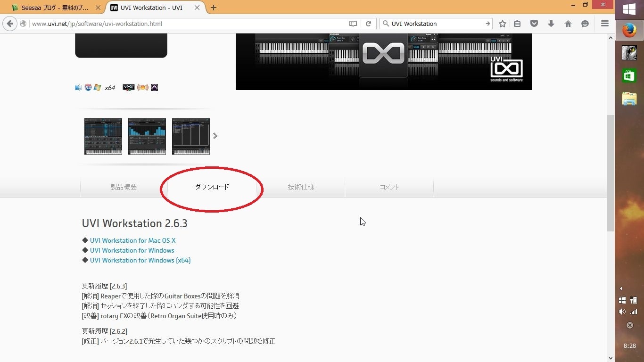Image resolution: width=644 pixels, height=362 pixels.
Task: Download UVI Workstation for Windows (x64)
Action: [140, 260]
